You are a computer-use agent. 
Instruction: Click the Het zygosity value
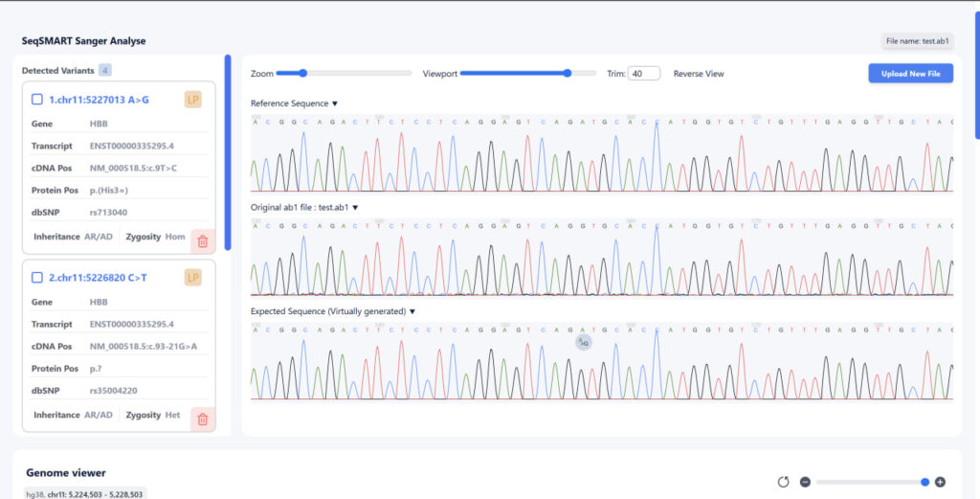(172, 415)
